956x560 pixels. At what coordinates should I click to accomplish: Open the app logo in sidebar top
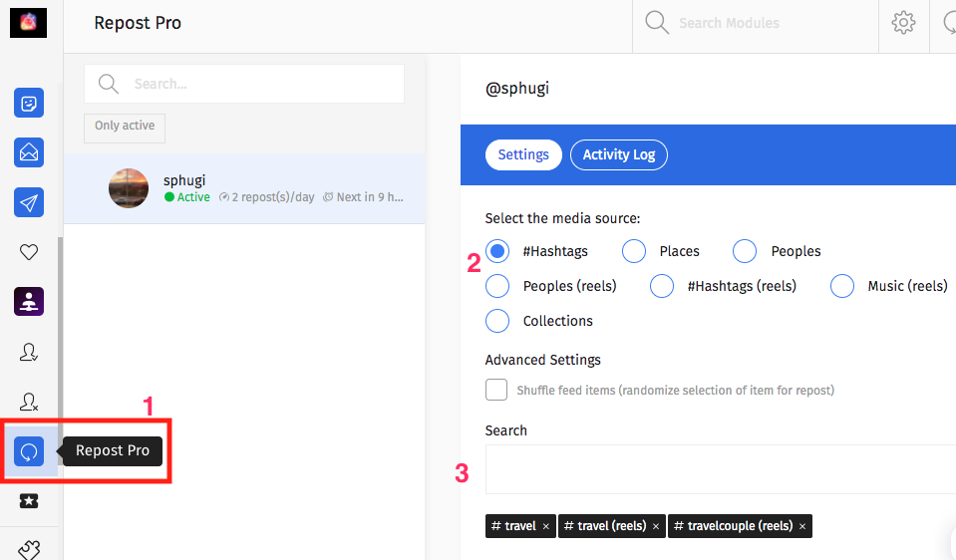tap(28, 23)
